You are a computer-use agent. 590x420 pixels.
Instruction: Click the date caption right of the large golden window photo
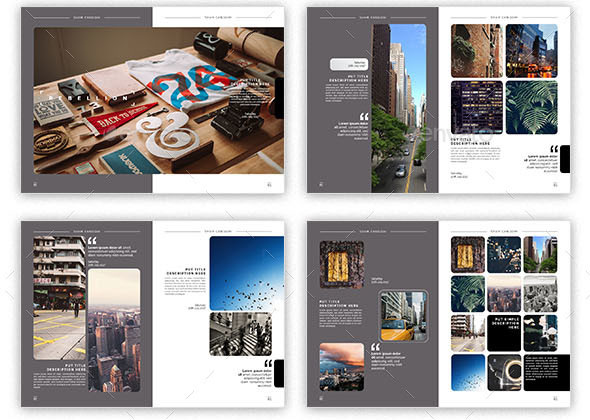point(380,280)
